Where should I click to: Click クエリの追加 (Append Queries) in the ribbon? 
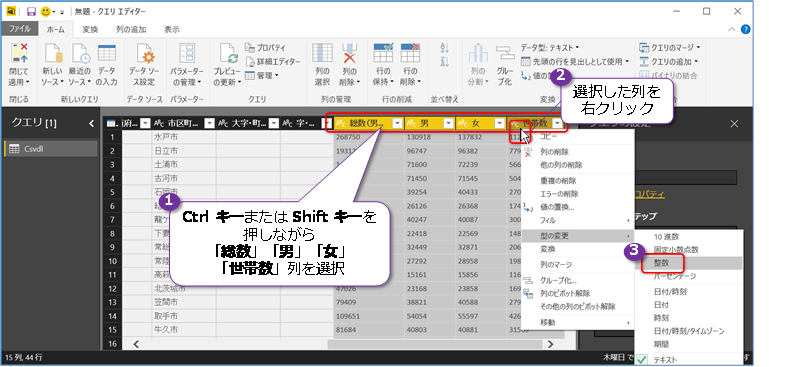pyautogui.click(x=668, y=62)
